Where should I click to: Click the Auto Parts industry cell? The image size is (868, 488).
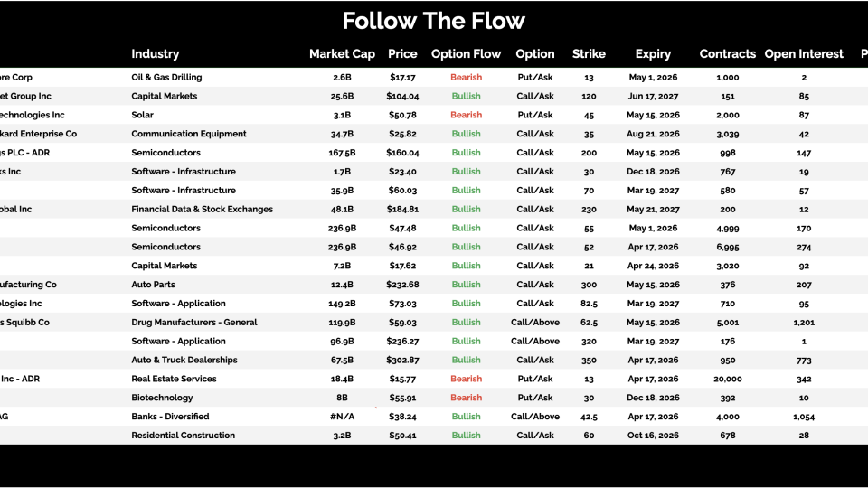[153, 285]
